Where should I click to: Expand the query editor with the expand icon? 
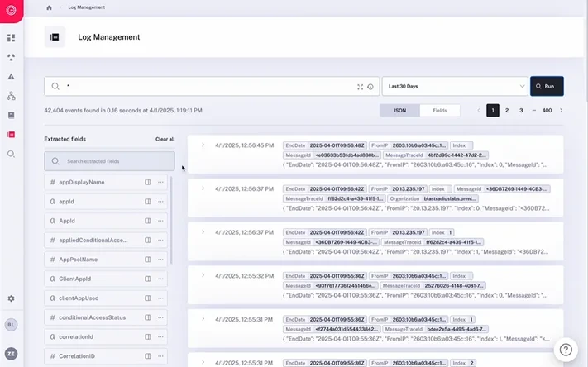[x=360, y=87]
